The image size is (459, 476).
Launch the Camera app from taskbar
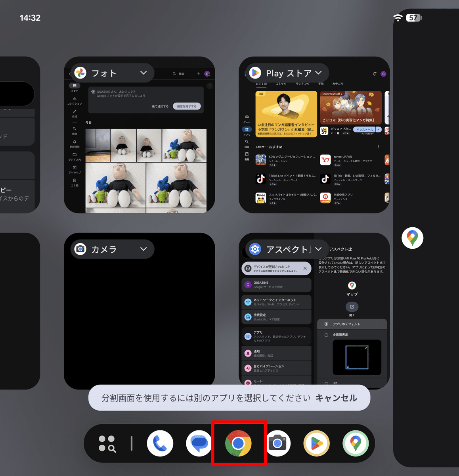[277, 443]
